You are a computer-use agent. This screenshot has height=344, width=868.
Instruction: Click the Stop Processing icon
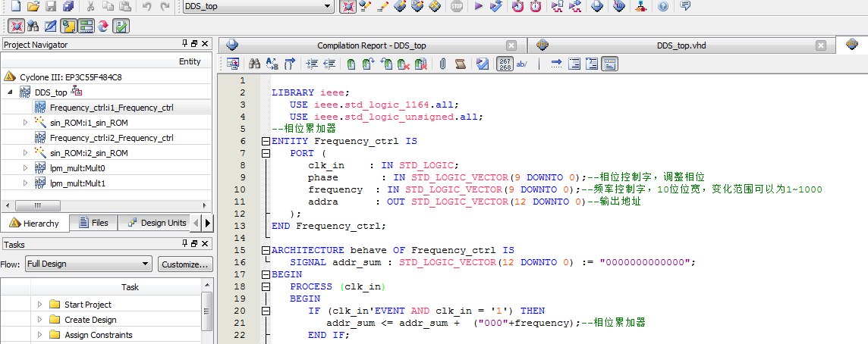coord(456,6)
